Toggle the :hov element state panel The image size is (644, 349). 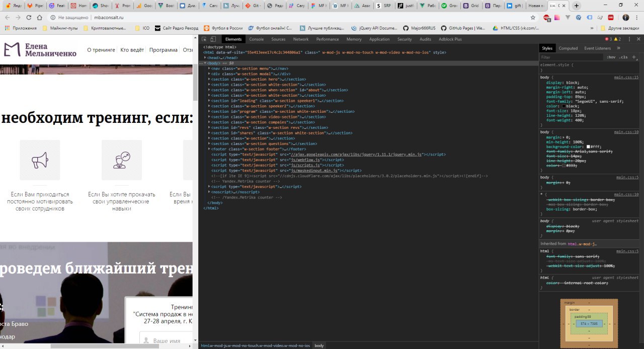611,57
